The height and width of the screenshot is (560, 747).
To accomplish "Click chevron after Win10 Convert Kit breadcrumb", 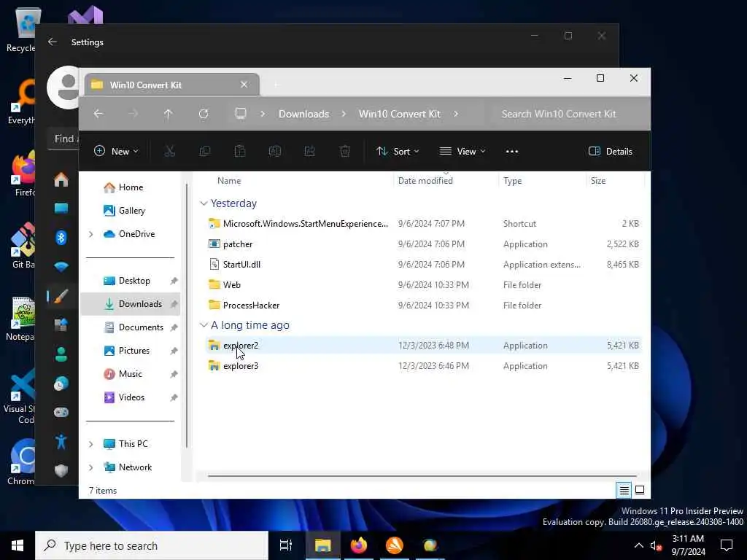I will pyautogui.click(x=456, y=114).
